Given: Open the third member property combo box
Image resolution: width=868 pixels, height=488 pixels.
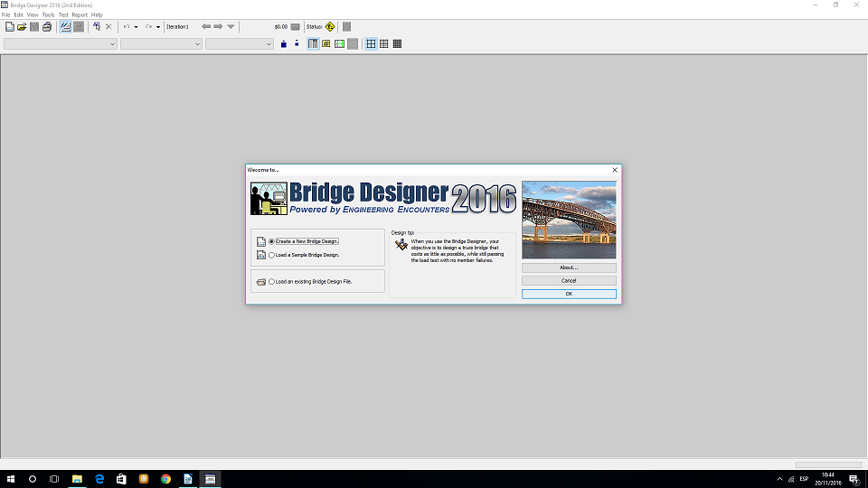Looking at the screenshot, I should (x=239, y=43).
